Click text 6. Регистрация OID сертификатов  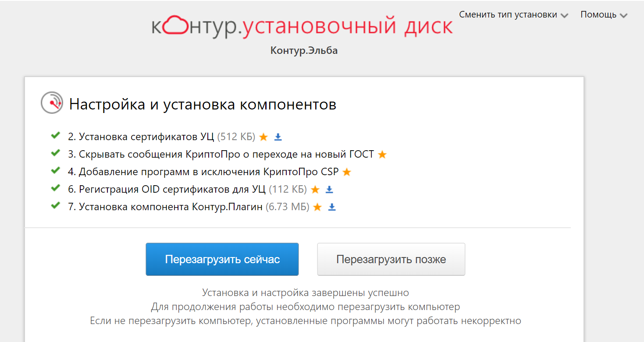[x=167, y=189]
